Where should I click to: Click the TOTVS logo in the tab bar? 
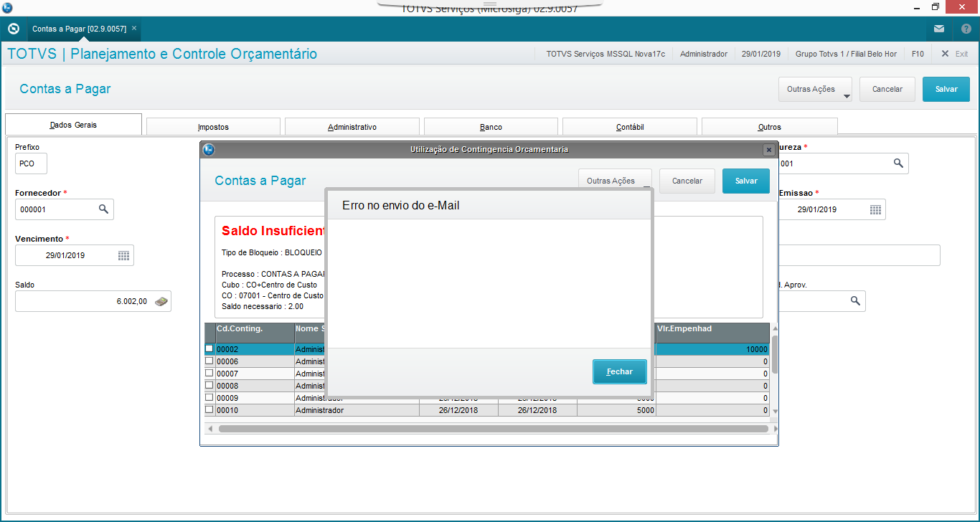tap(13, 29)
